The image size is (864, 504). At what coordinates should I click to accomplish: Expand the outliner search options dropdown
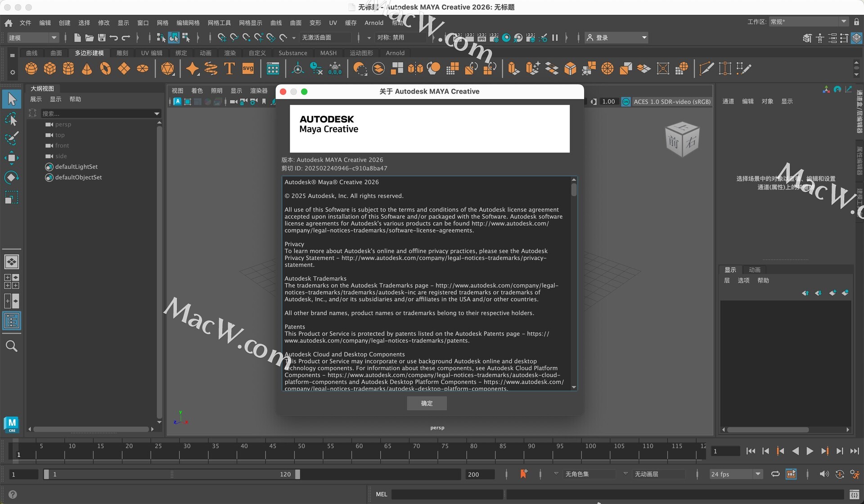[157, 114]
